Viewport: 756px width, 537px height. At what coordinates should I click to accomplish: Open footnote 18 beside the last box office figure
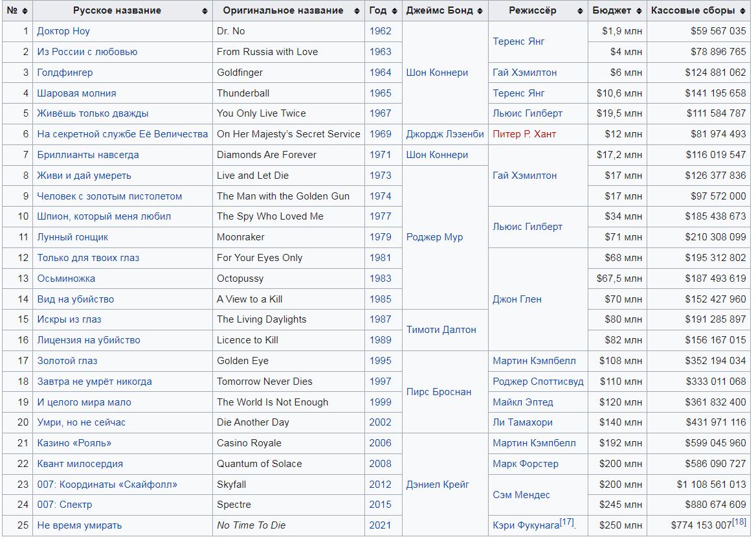click(x=739, y=521)
